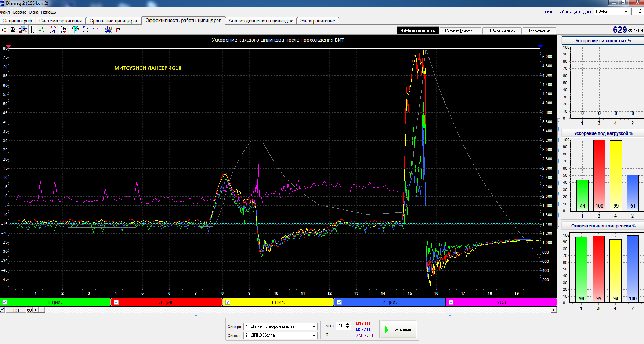Screen dimensions: 644x344
Task: Click the zoom-out minus button near 1:1
Action: tap(2, 310)
